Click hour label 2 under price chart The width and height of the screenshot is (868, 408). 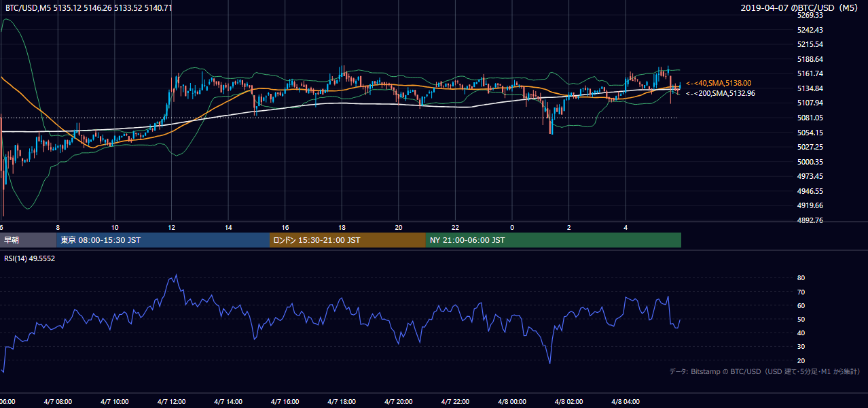point(568,227)
